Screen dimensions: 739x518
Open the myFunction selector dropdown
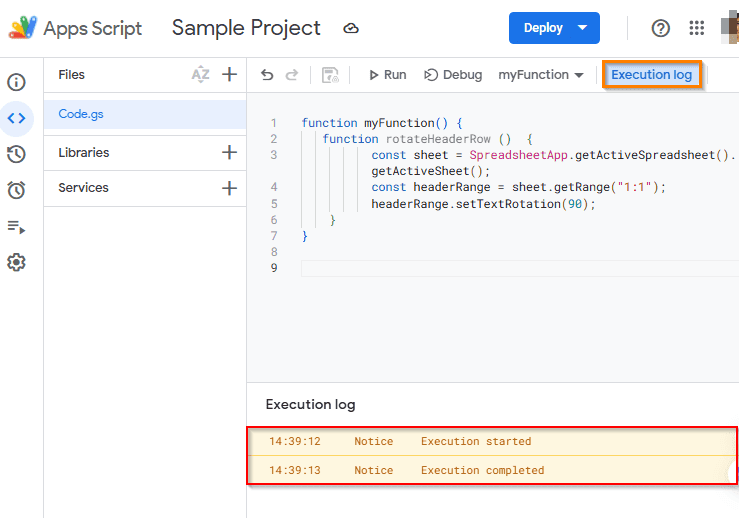540,75
